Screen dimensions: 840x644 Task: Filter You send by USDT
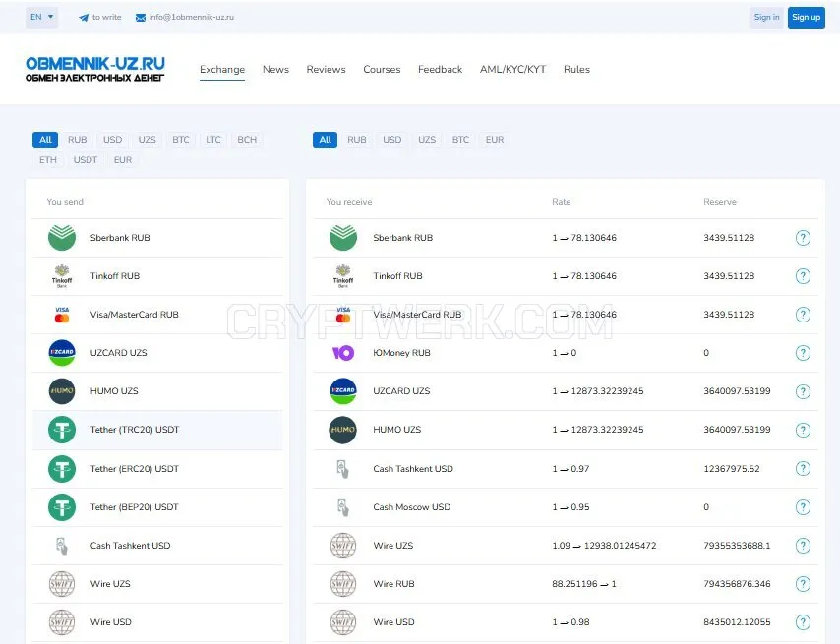86,160
